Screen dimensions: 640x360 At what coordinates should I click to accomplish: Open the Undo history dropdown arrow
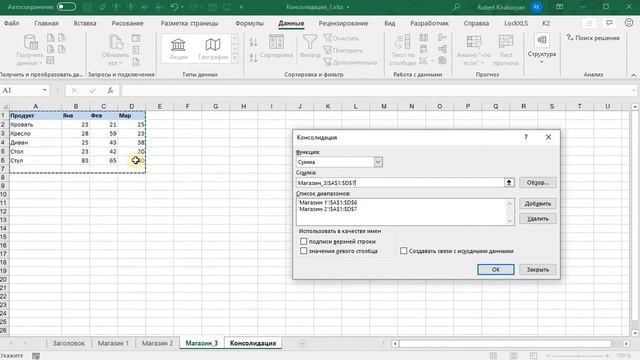182,7
